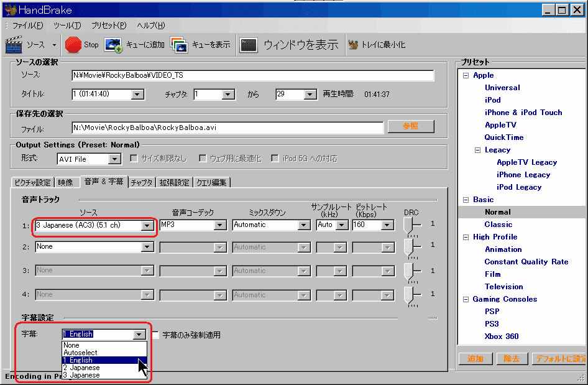Minimize to tray with トレイに最小化 icon

pyautogui.click(x=352, y=44)
